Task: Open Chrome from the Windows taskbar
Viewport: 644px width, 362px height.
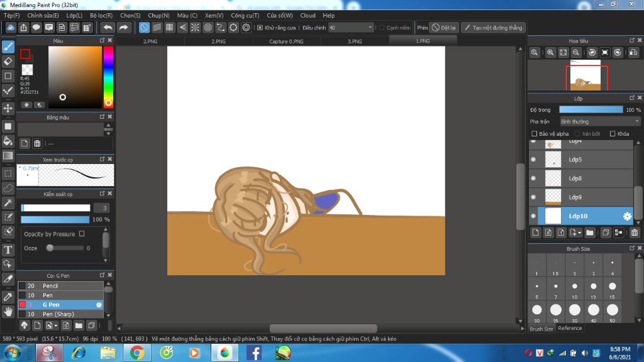Action: (136, 353)
